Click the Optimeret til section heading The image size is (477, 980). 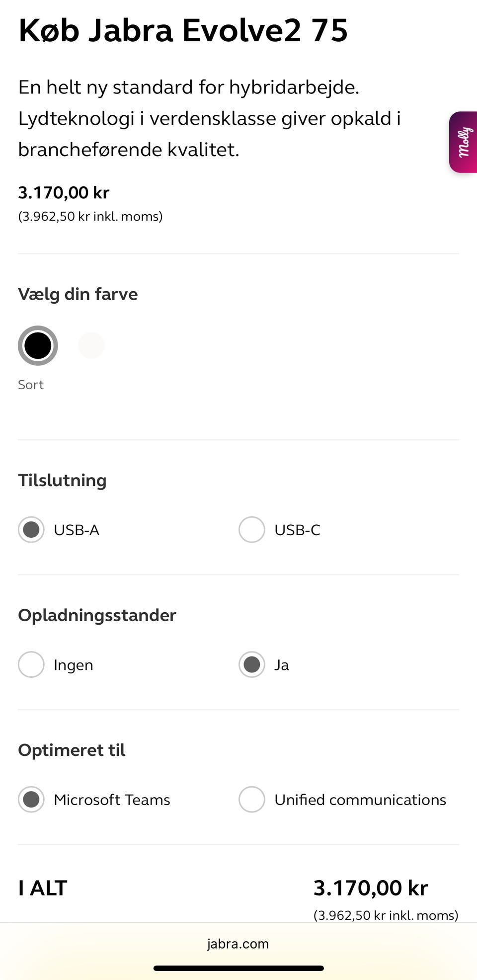pyautogui.click(x=72, y=750)
